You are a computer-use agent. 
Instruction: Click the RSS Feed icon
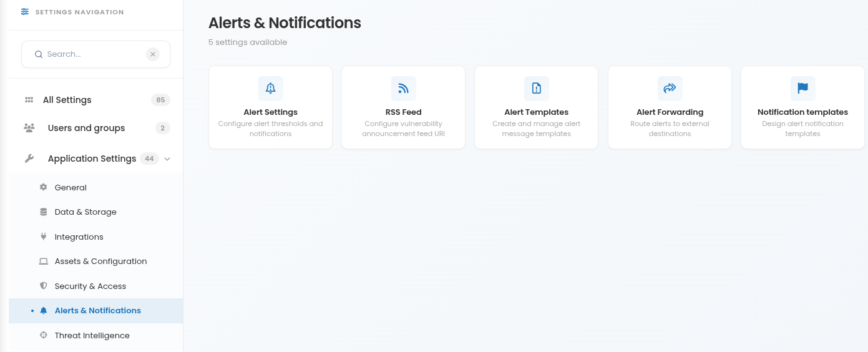pos(404,89)
